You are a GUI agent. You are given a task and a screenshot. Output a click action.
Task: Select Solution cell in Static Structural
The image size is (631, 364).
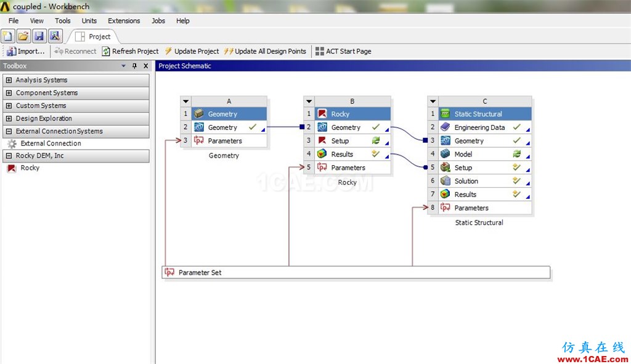(485, 181)
